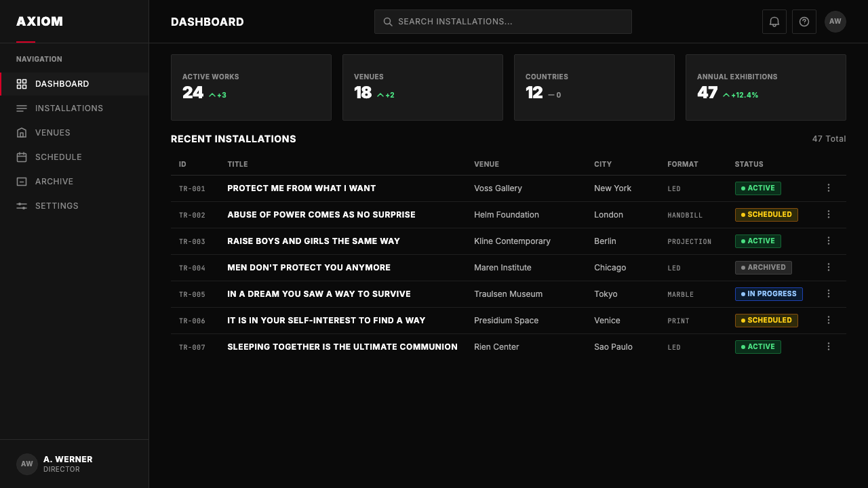Click the Installations list icon in sidebar

22,108
